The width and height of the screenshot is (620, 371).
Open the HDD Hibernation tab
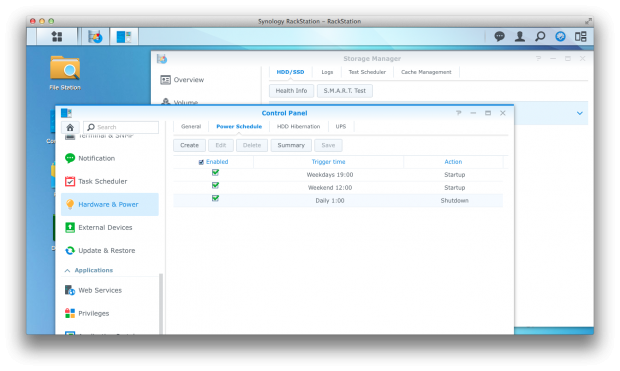pos(298,127)
